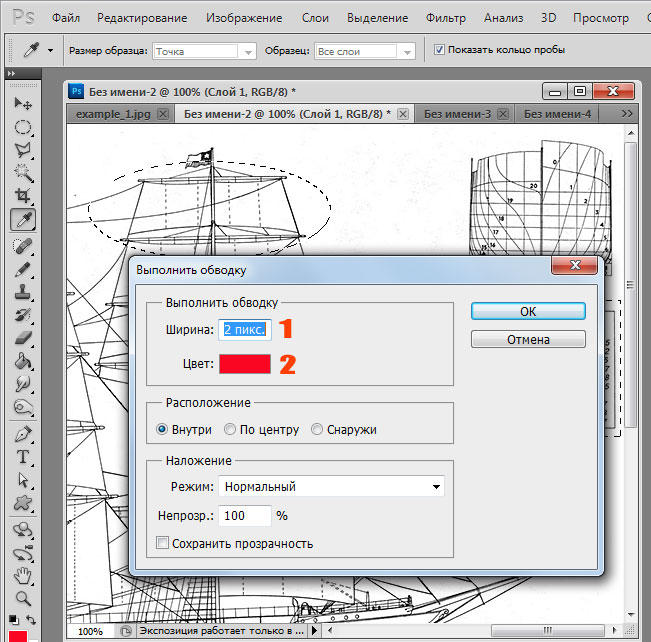Select the Crop tool
Screen dimensions: 651x642
pyautogui.click(x=22, y=196)
